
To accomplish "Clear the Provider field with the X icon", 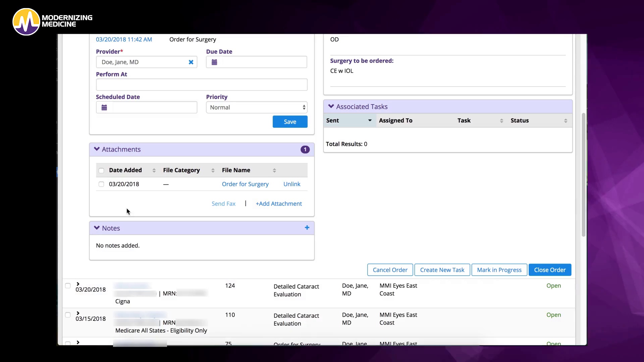I will (x=191, y=62).
